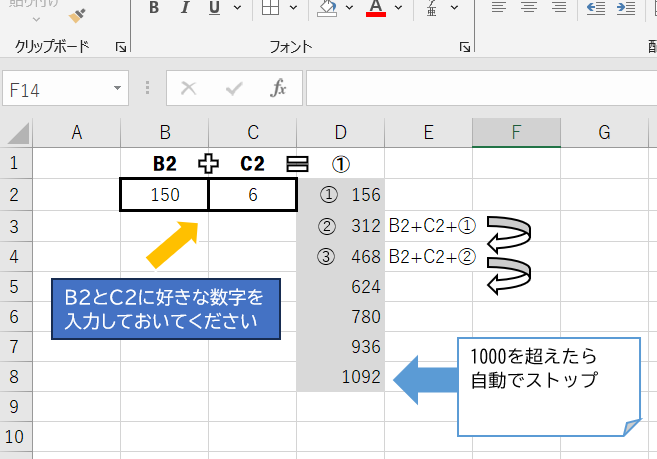The width and height of the screenshot is (657, 459).
Task: Toggle bold formatting
Action: tap(153, 9)
